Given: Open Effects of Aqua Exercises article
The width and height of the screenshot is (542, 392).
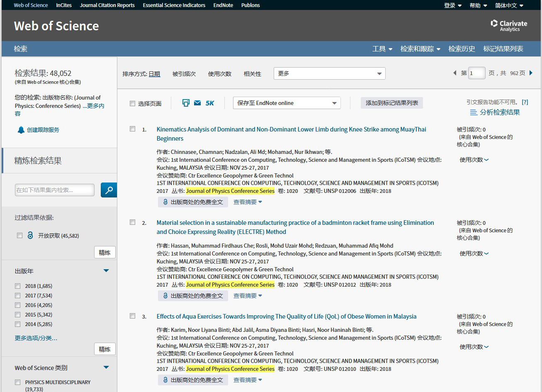Looking at the screenshot, I should point(287,317).
